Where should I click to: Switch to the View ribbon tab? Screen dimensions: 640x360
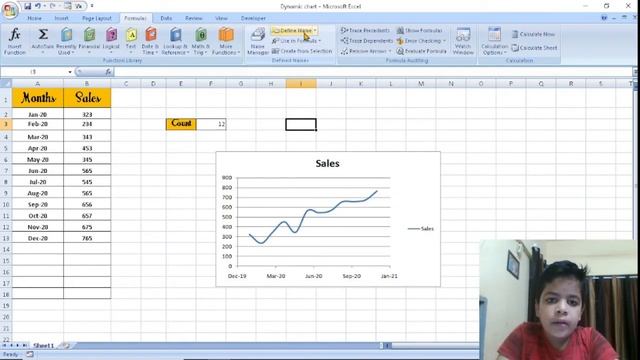221,18
